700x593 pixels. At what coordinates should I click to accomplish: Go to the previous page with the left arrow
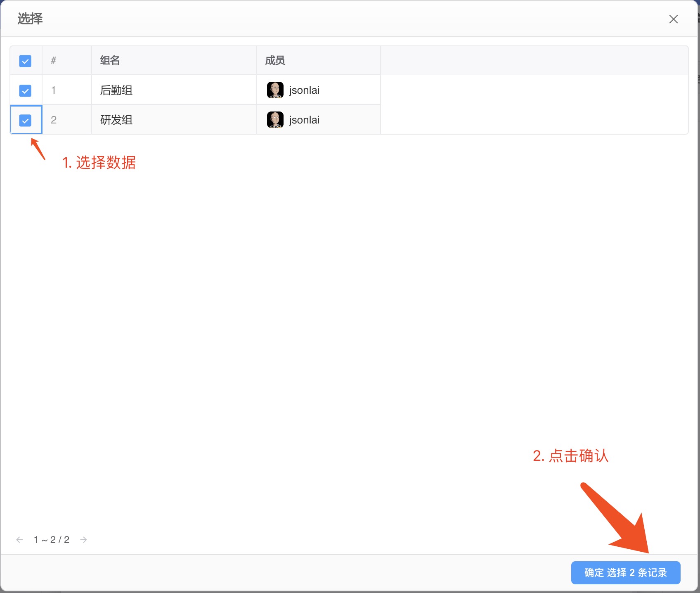click(19, 539)
